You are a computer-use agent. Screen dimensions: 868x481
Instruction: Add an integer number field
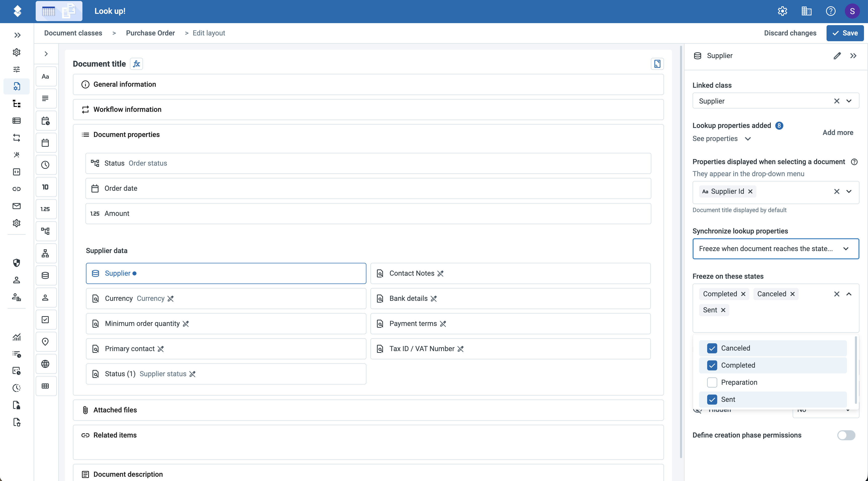pos(46,187)
